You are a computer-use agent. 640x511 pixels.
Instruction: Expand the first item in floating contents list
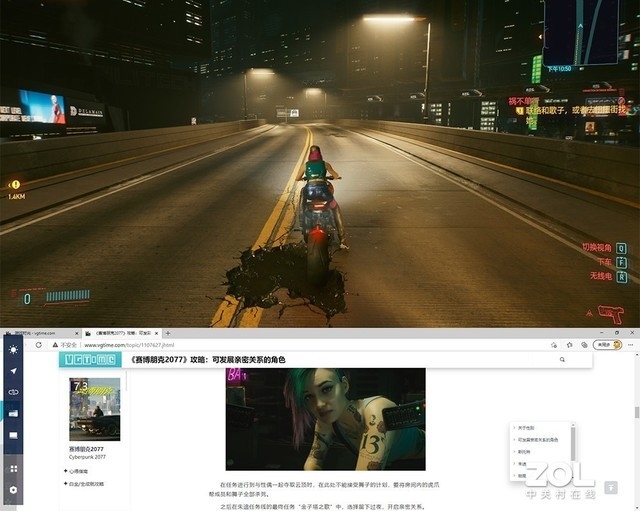[x=527, y=428]
